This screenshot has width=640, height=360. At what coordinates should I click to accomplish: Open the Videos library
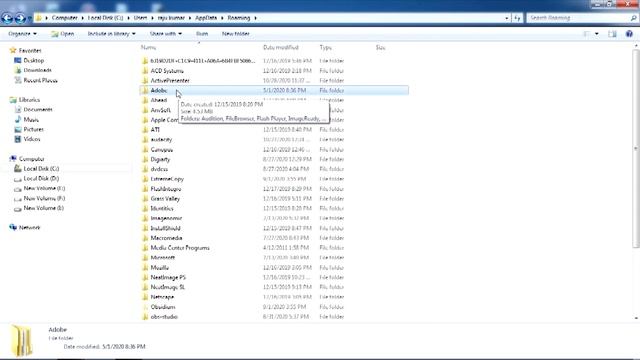(x=32, y=139)
